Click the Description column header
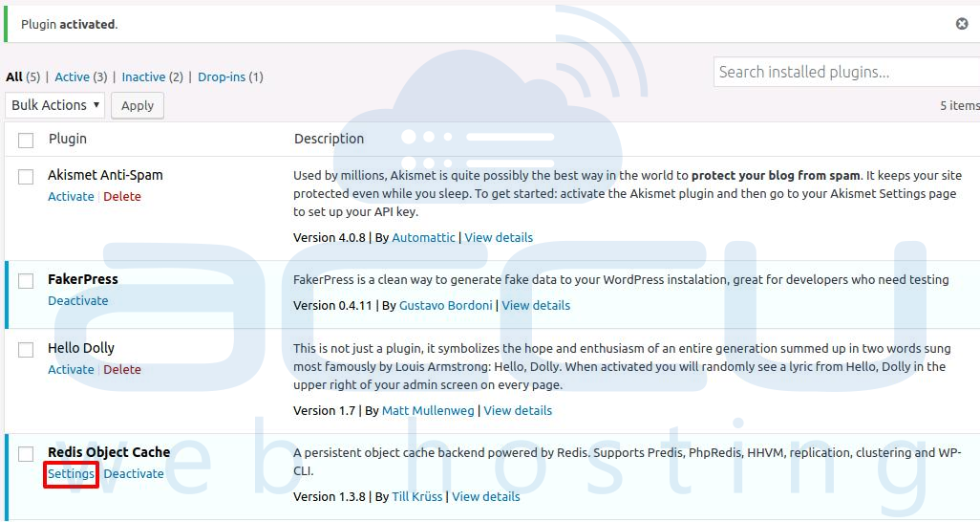Image resolution: width=980 pixels, height=522 pixels. coord(329,139)
